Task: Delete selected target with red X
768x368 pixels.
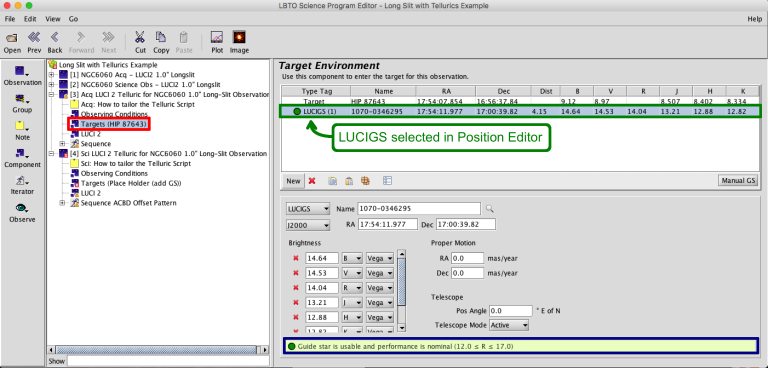Action: [312, 181]
